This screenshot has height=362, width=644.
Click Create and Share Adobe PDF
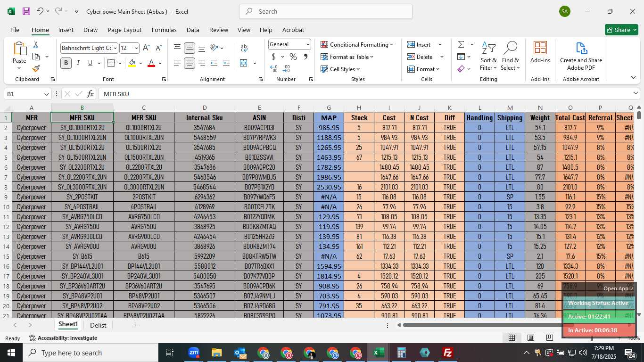(x=581, y=56)
